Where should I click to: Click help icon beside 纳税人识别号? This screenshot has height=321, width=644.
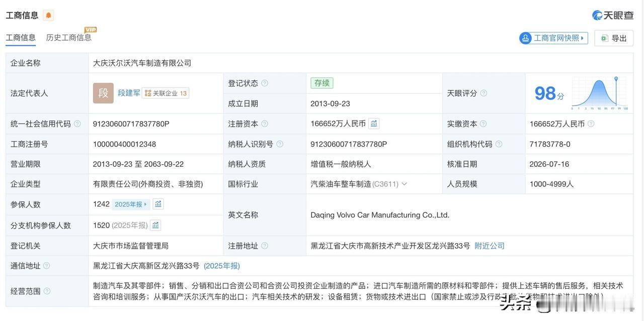[x=280, y=144]
